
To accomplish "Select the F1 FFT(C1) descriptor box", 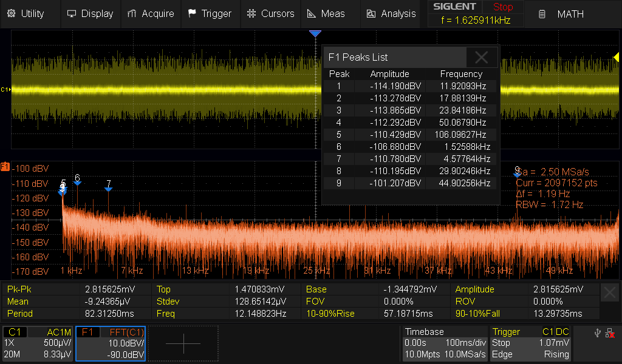I will pyautogui.click(x=111, y=343).
